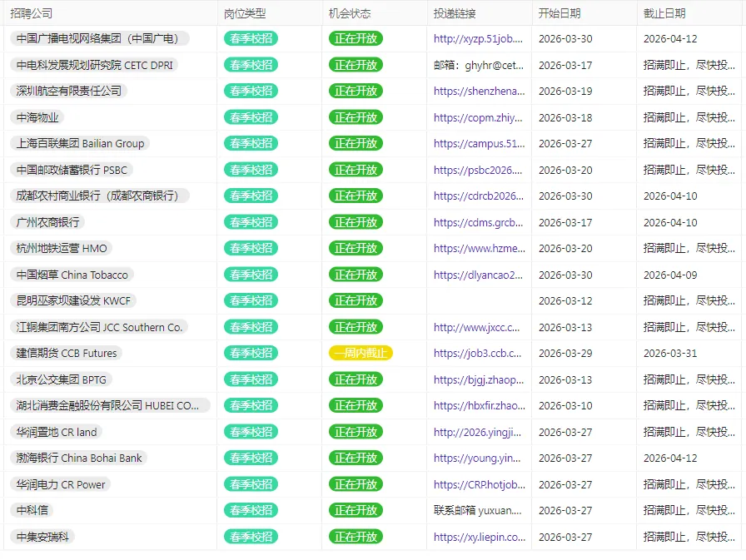The height and width of the screenshot is (560, 746).
Task: Open the hbxfir.zhao link for 湖北消费金融
Action: tap(479, 405)
